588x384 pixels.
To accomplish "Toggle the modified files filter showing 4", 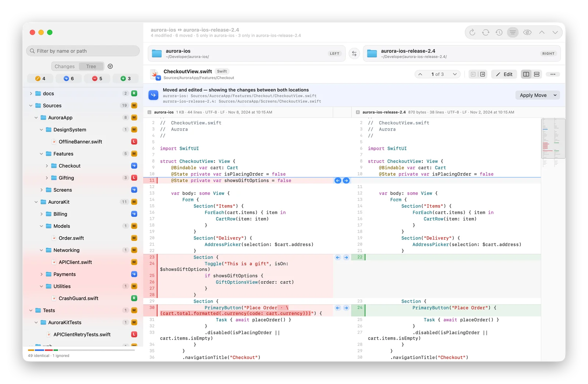I will tap(40, 79).
